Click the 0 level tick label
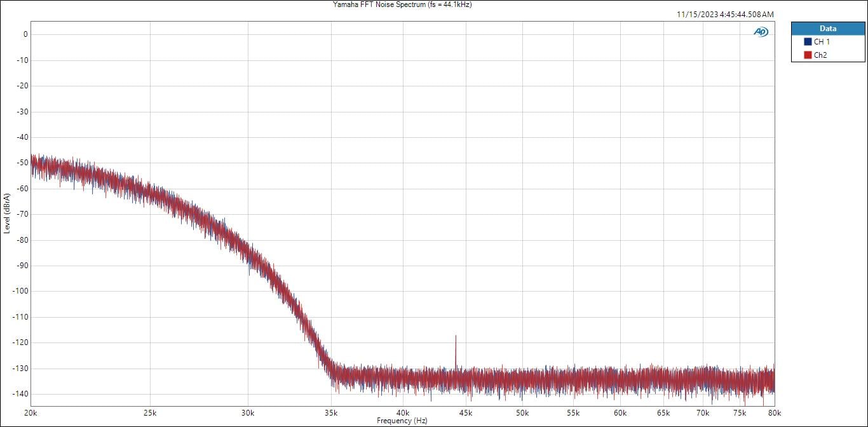Viewport: 868px width, 427px height. point(25,34)
